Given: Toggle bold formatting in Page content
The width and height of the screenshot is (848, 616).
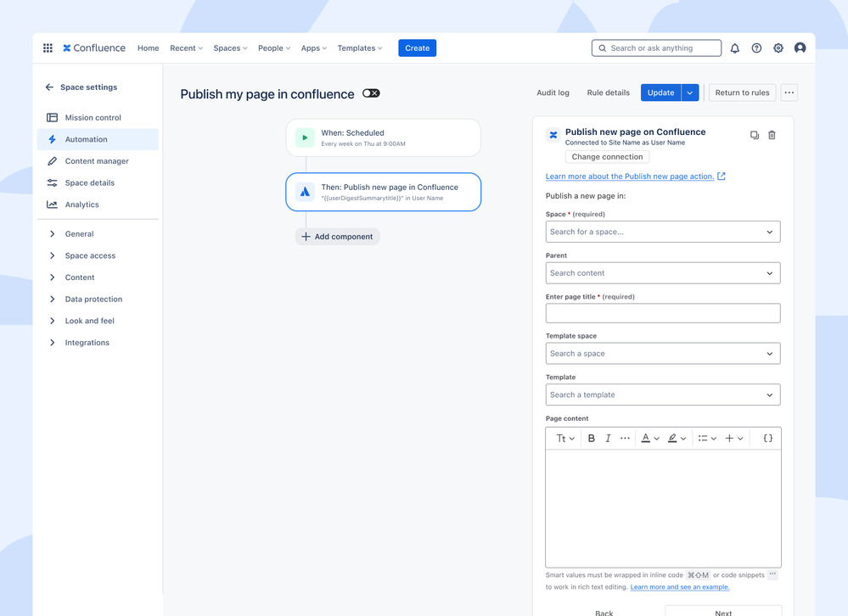Looking at the screenshot, I should click(x=591, y=438).
